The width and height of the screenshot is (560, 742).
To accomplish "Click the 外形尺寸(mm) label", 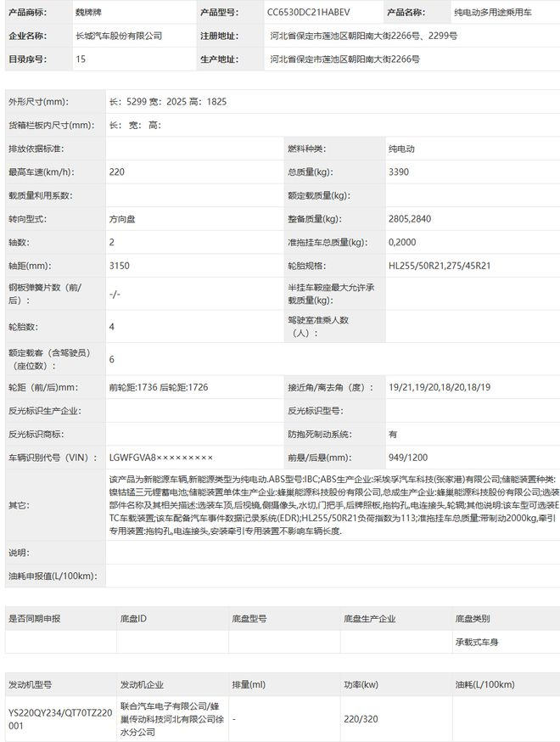I will [x=38, y=102].
